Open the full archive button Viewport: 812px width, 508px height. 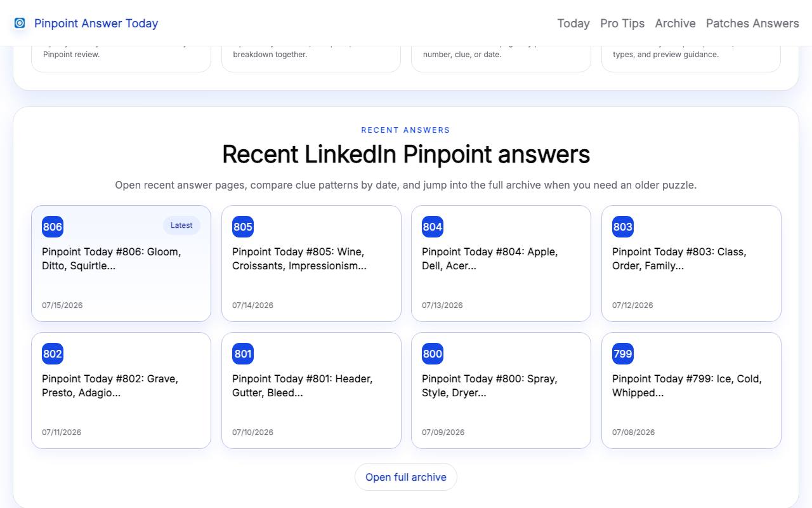406,477
